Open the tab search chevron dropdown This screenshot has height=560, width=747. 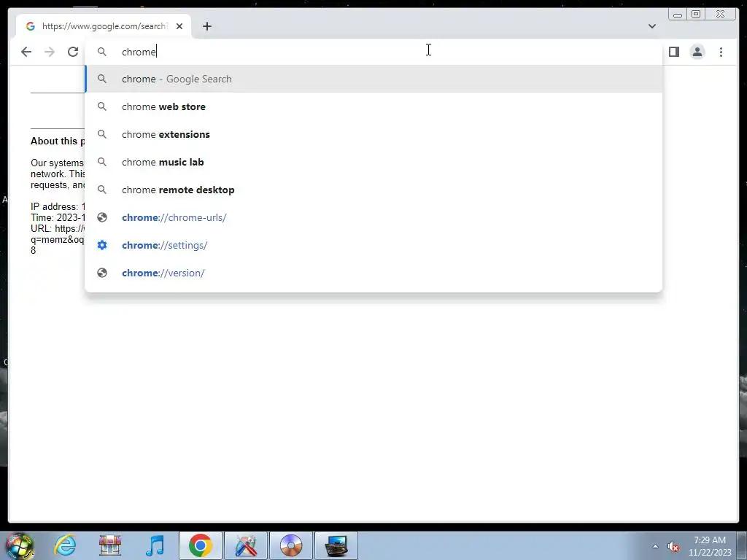tap(651, 26)
